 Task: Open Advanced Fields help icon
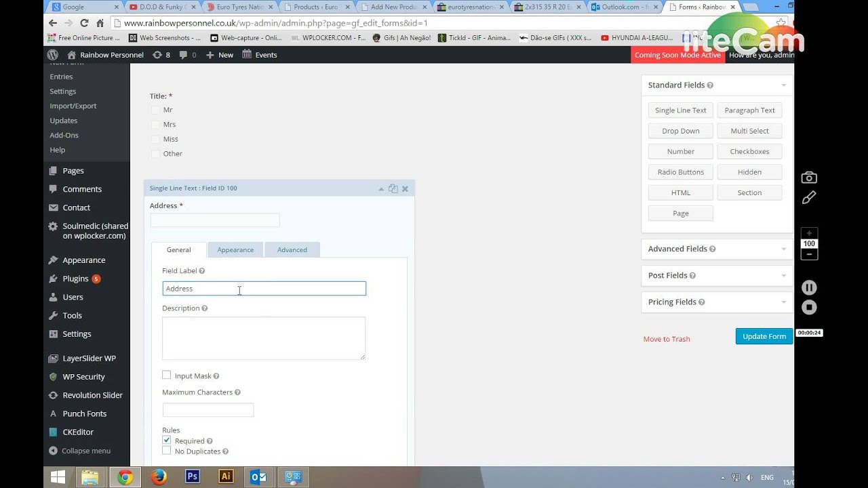pos(713,249)
